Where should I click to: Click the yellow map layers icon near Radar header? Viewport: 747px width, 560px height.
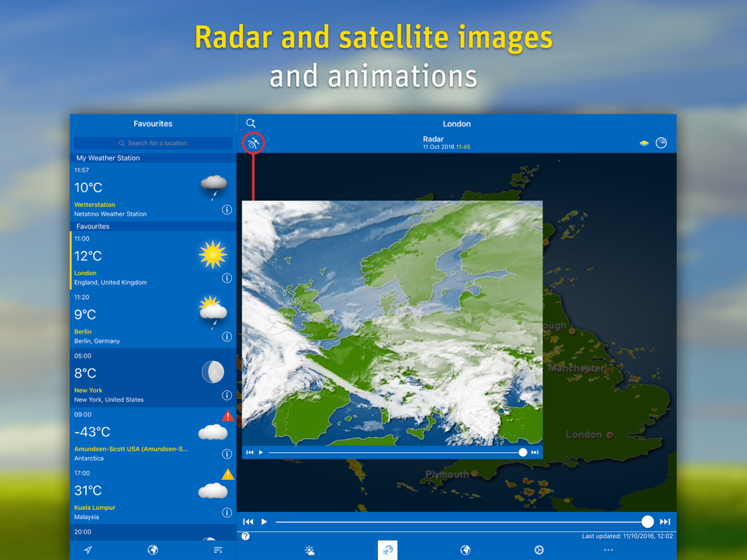tap(643, 143)
